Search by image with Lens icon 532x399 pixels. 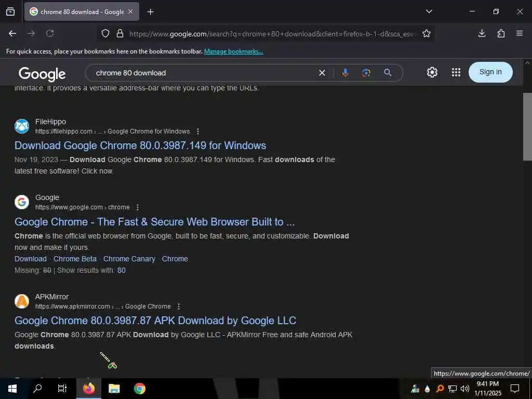(366, 73)
